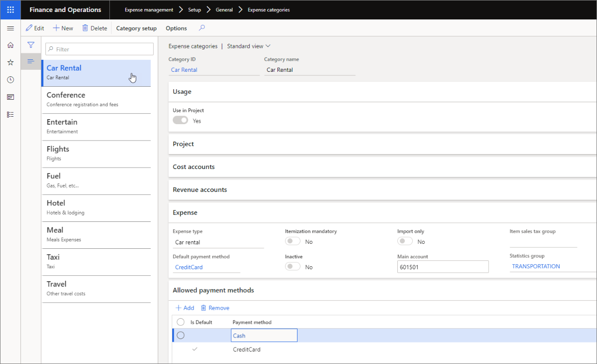Open Workspaces icon in left sidebar
The width and height of the screenshot is (597, 364).
coord(10,97)
